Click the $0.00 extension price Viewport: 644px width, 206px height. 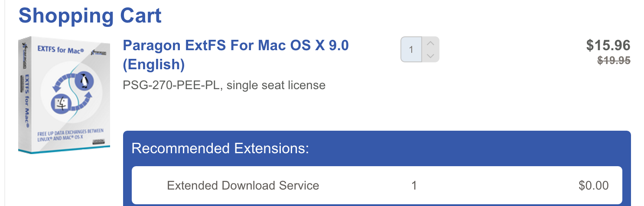click(x=593, y=186)
